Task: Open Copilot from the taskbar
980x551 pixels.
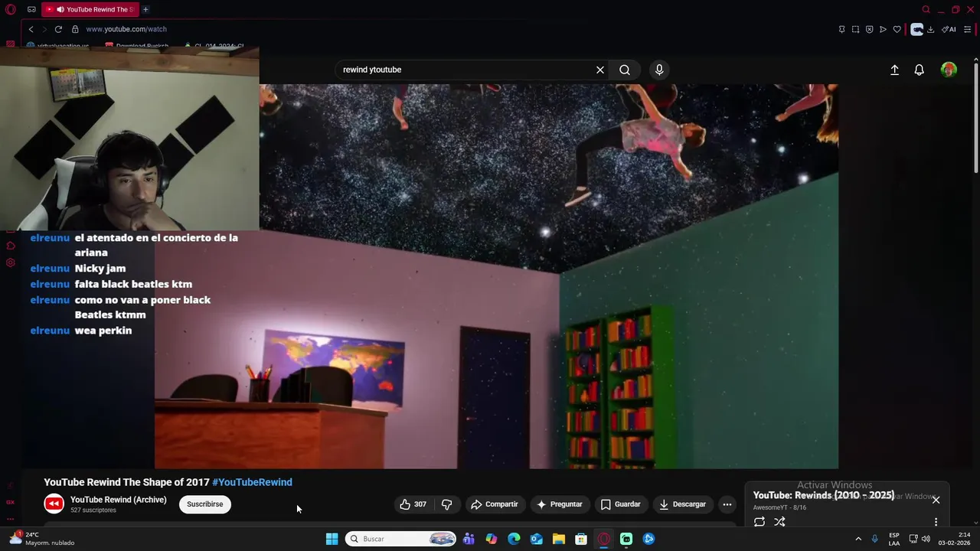Action: point(492,539)
